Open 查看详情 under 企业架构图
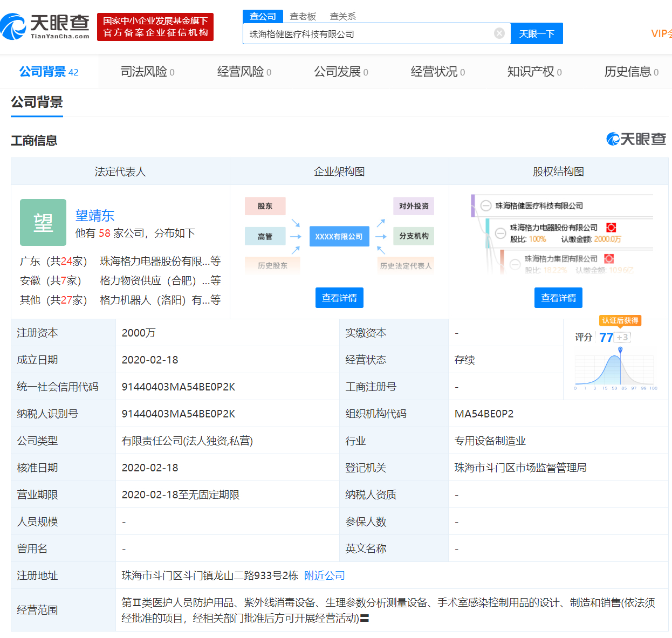672x638 pixels. coord(339,297)
